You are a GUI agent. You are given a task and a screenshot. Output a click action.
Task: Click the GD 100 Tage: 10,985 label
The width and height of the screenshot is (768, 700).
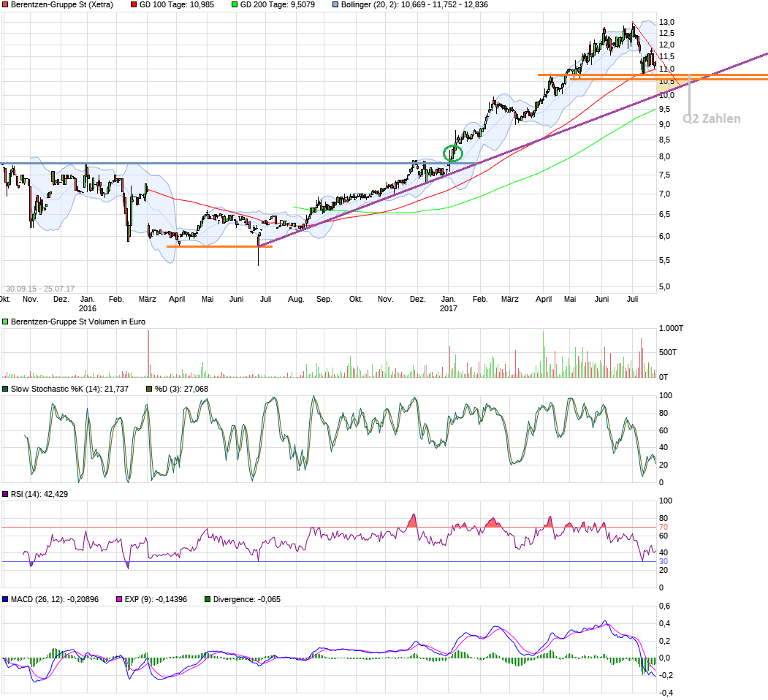point(178,4)
